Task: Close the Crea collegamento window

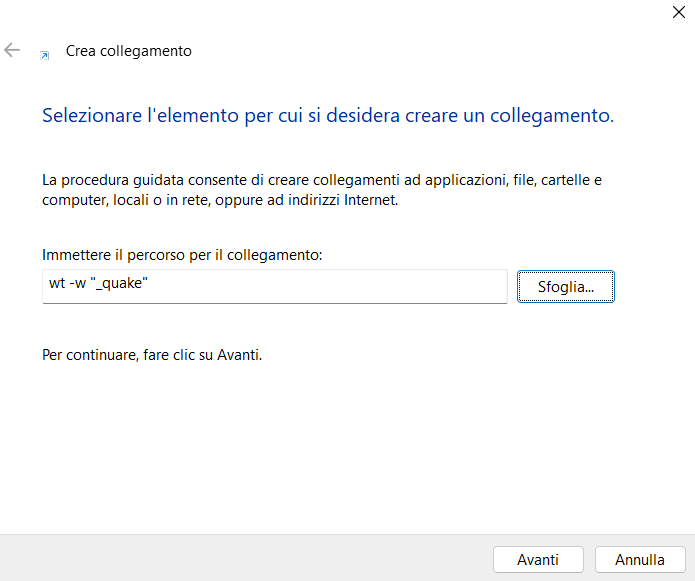Action: tap(678, 13)
